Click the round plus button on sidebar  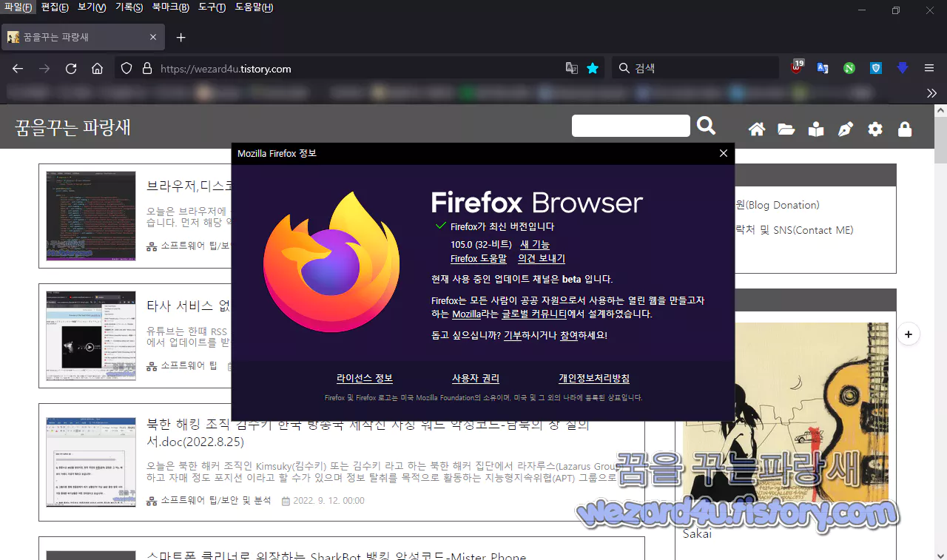pos(908,334)
